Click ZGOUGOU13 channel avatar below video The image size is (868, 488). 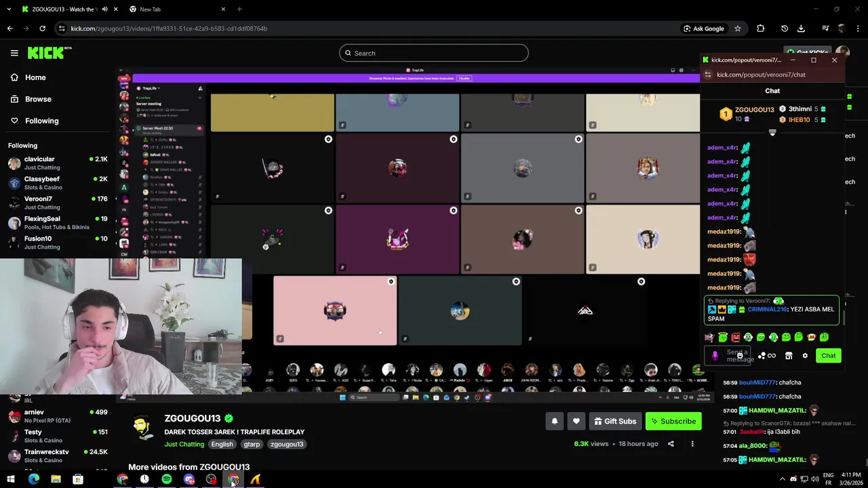click(x=142, y=428)
